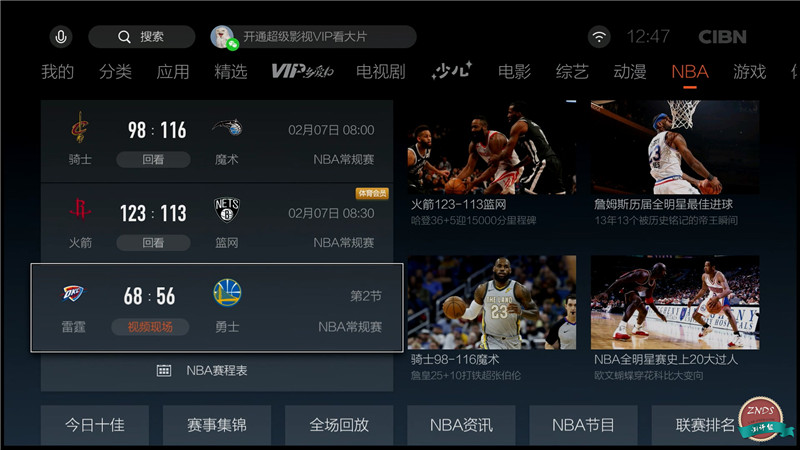Switch to the 精选 tab
This screenshot has height=450, width=800.
pyautogui.click(x=231, y=71)
